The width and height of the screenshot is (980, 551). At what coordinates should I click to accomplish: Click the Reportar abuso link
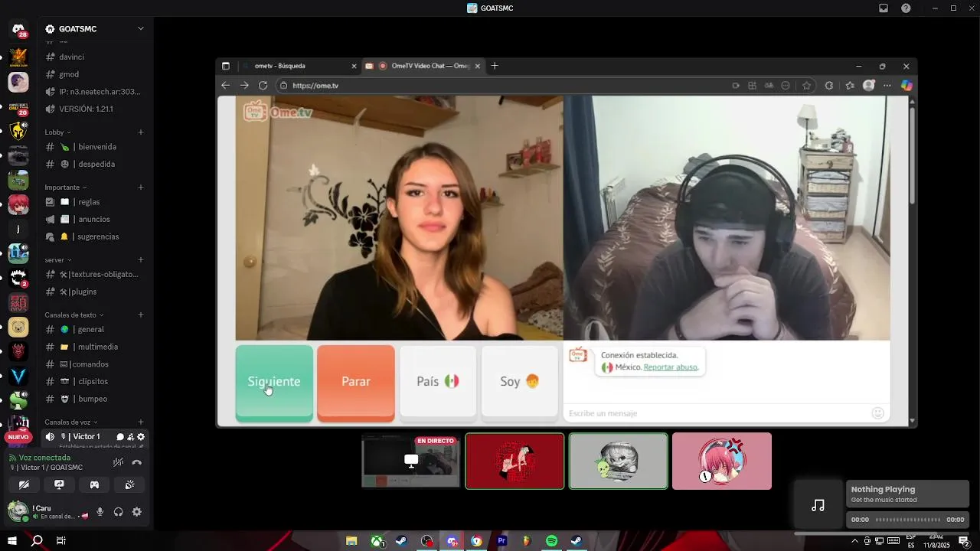(671, 367)
